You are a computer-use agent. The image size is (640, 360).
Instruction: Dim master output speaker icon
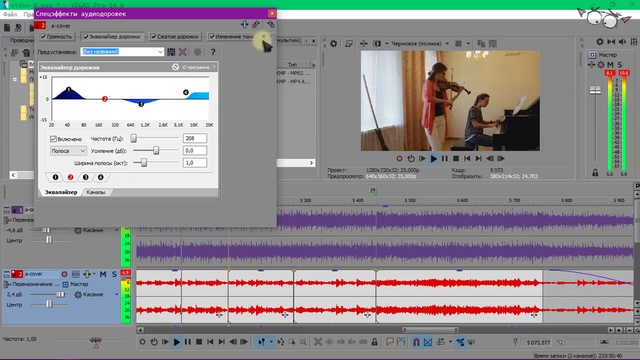[x=622, y=42]
